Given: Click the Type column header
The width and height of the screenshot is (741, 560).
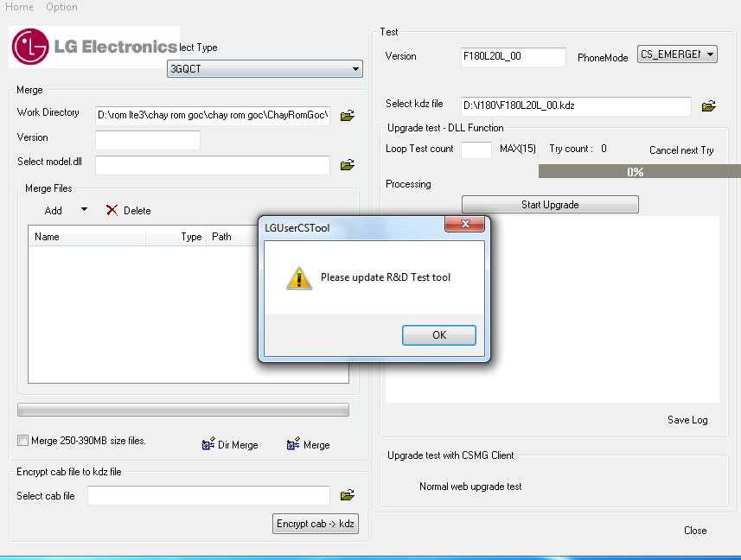Looking at the screenshot, I should pos(176,237).
